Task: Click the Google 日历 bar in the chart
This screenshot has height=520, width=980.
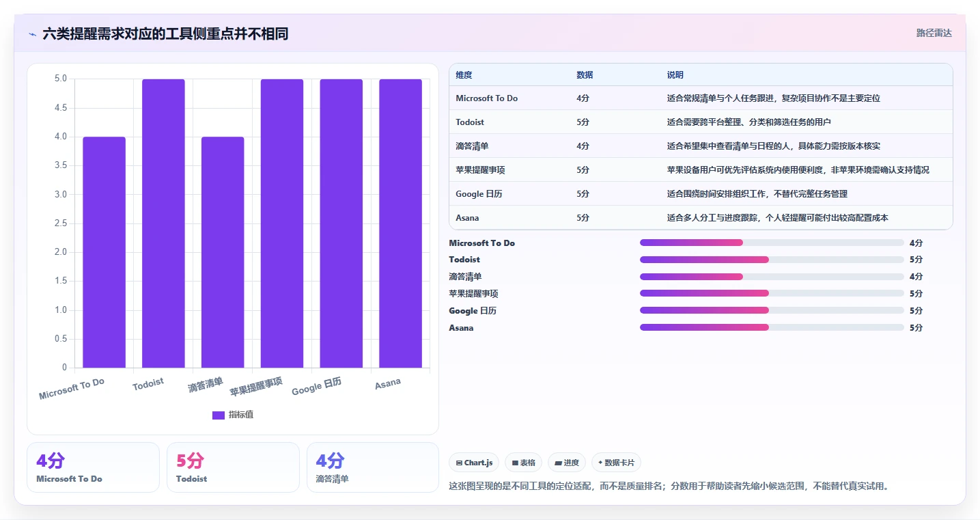Action: coord(341,223)
